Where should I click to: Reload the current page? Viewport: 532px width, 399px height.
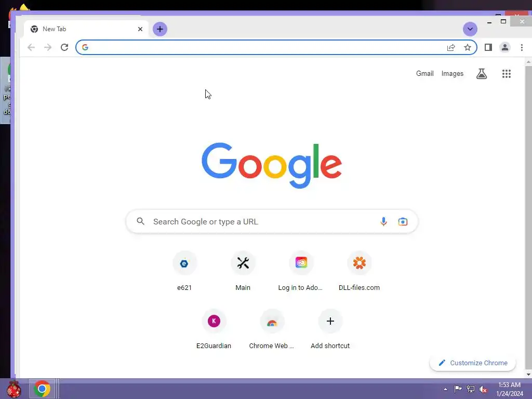[x=64, y=47]
